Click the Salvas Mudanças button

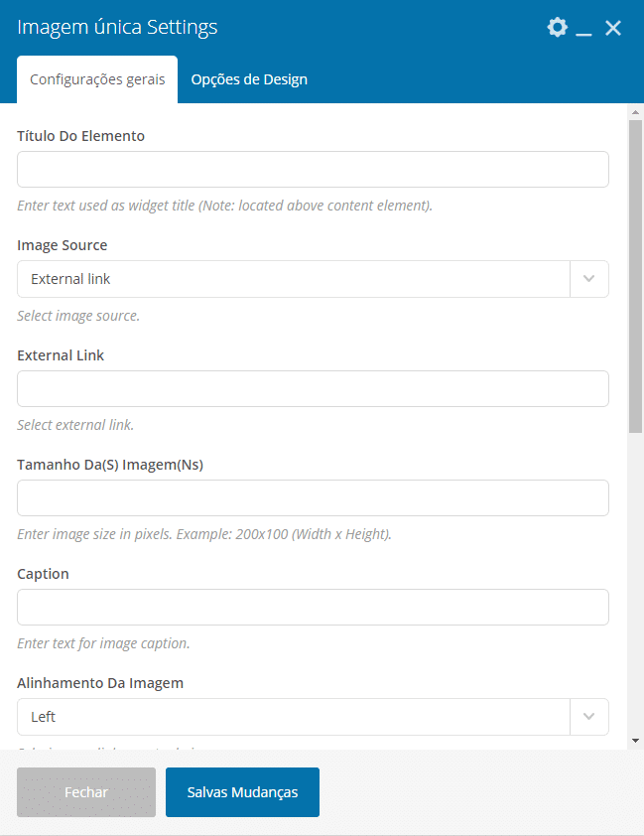point(242,792)
